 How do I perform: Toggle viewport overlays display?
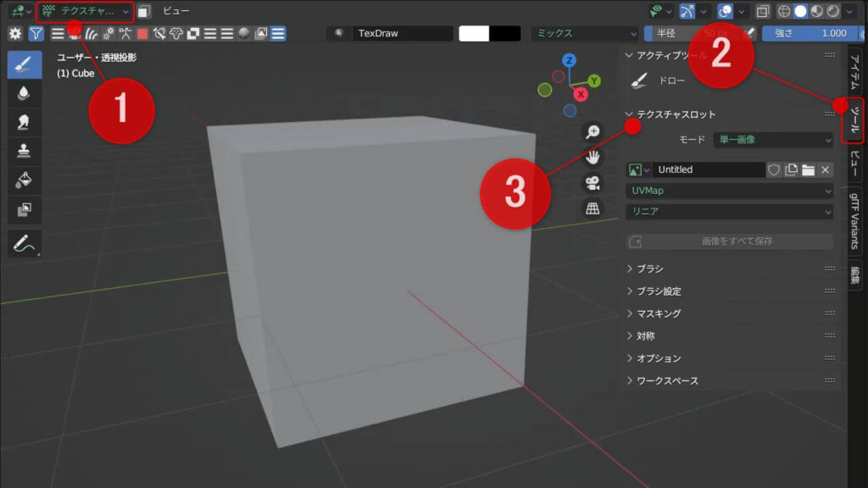pyautogui.click(x=725, y=11)
